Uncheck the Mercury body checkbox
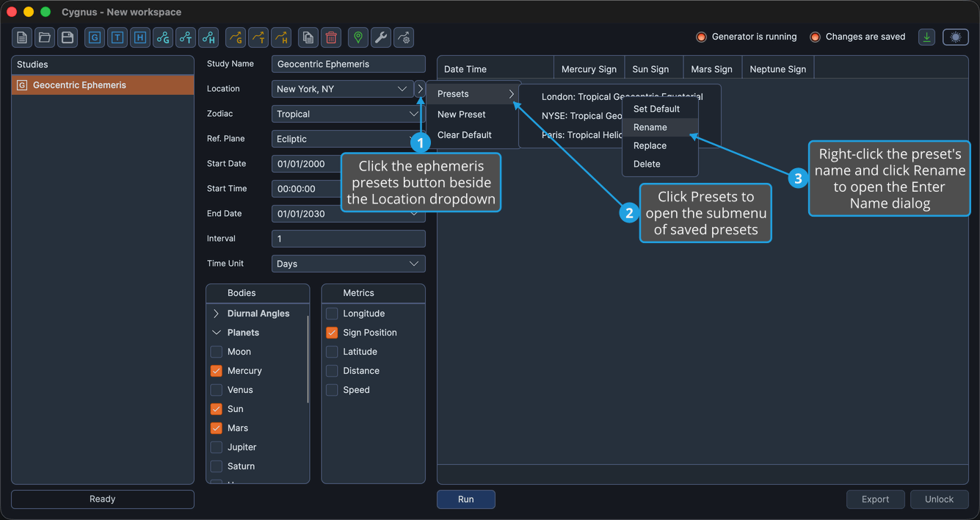The width and height of the screenshot is (980, 520). click(x=217, y=371)
